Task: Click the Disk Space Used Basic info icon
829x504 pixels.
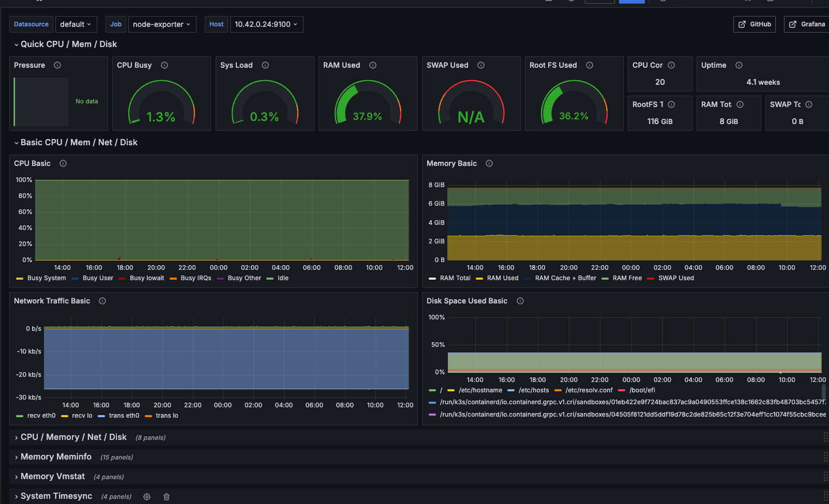Action: tap(520, 301)
